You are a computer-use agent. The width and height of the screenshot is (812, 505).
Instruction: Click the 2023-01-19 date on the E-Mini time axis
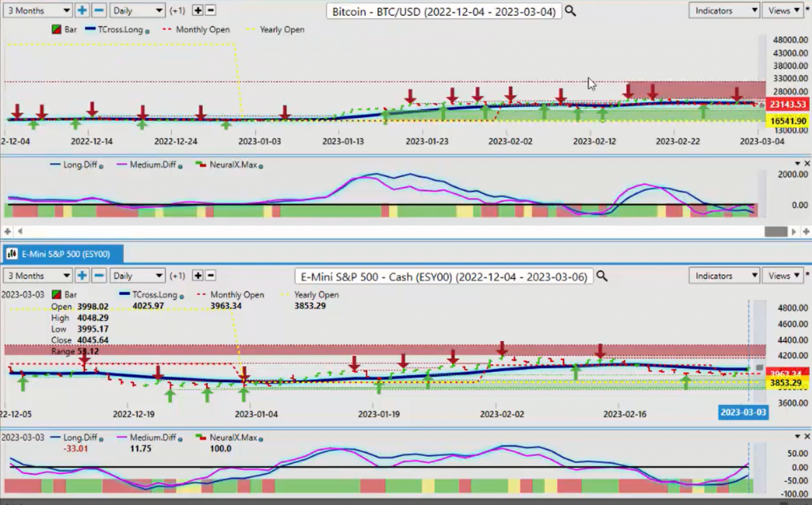click(x=379, y=414)
